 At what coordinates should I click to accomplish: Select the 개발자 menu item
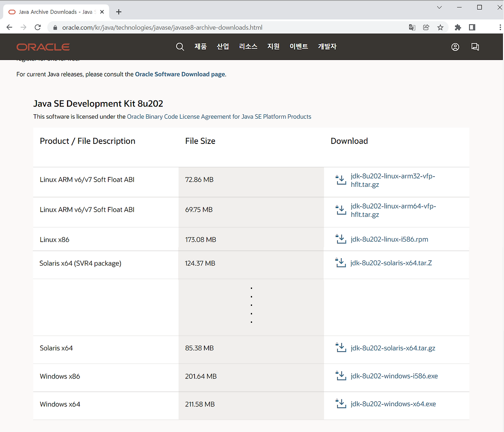[x=327, y=47]
